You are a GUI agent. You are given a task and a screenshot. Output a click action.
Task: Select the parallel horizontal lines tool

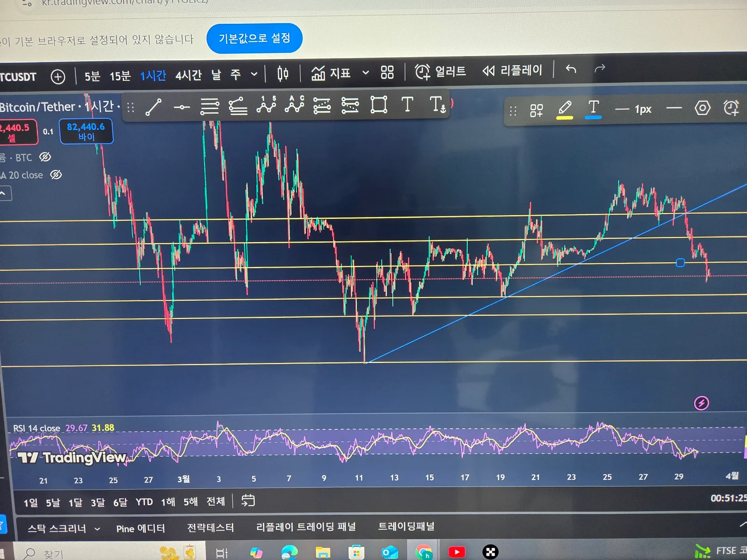(x=210, y=107)
